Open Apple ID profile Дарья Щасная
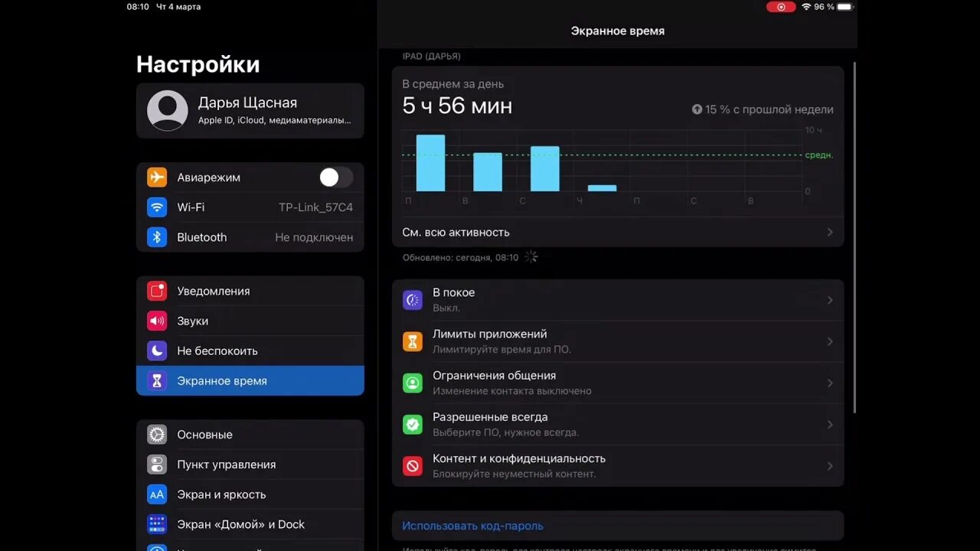980x551 pixels. point(250,110)
